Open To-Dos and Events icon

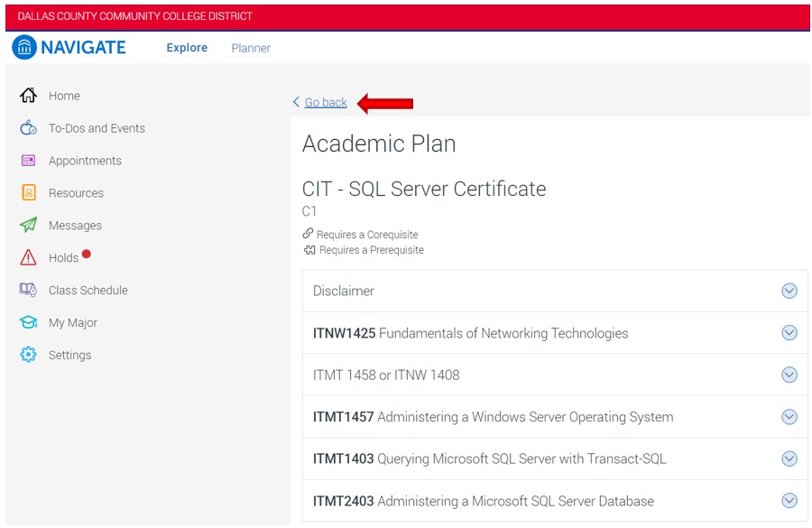pyautogui.click(x=28, y=128)
